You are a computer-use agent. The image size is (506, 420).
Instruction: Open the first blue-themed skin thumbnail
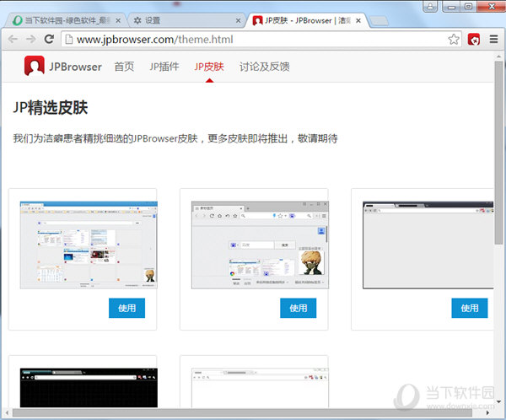(89, 245)
